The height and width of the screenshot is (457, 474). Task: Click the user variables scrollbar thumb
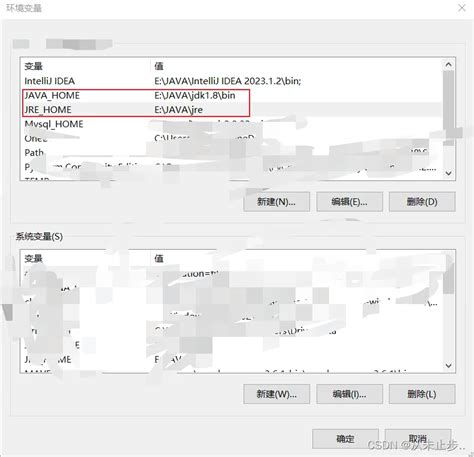coord(449,104)
